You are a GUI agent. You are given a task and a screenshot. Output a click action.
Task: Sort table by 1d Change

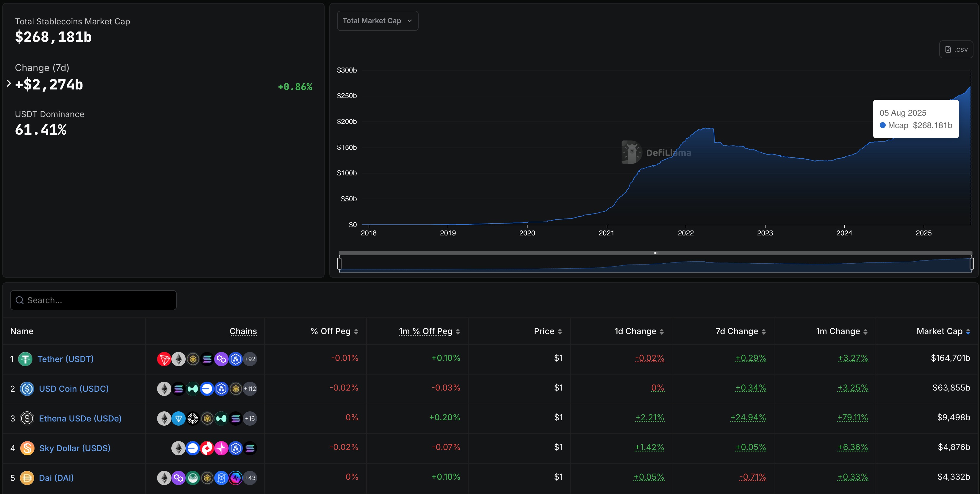click(639, 331)
